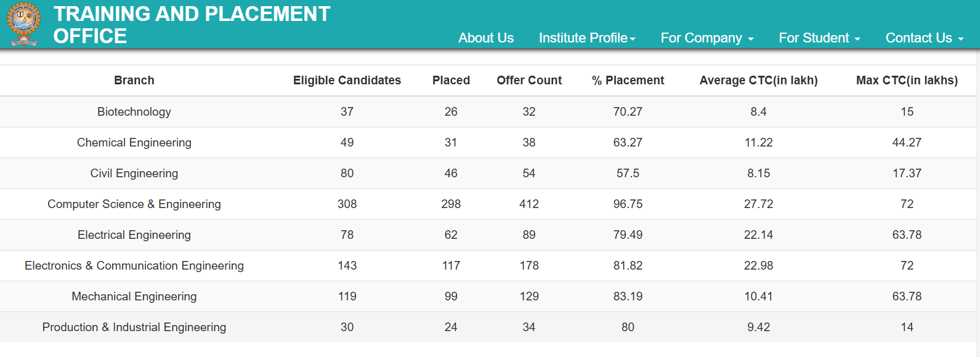
Task: Click the % Placement column header
Action: pos(628,80)
